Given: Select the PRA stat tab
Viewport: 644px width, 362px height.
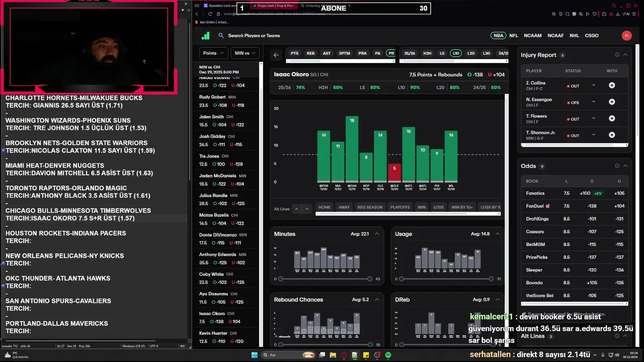Looking at the screenshot, I should pyautogui.click(x=362, y=53).
